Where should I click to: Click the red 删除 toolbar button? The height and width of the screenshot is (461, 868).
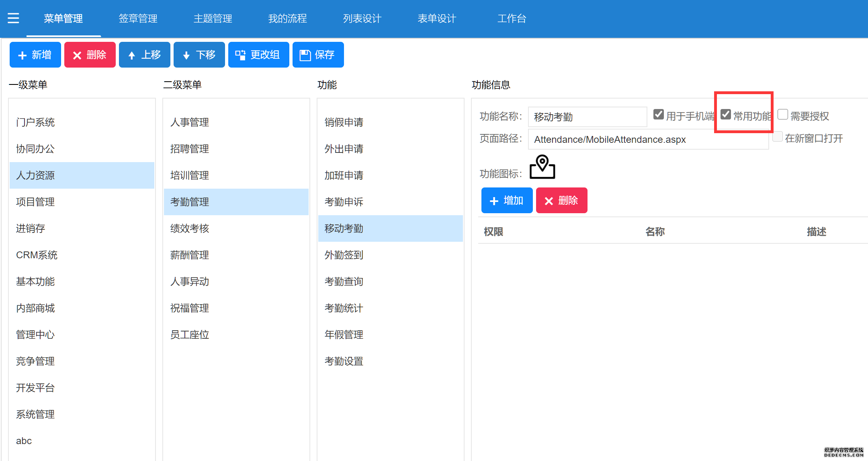[90, 55]
